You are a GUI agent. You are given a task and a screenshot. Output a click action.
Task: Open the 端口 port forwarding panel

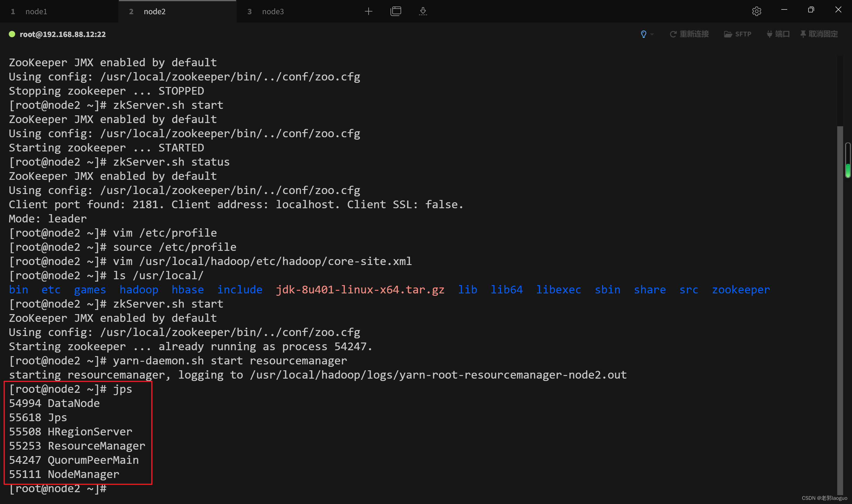(x=778, y=34)
